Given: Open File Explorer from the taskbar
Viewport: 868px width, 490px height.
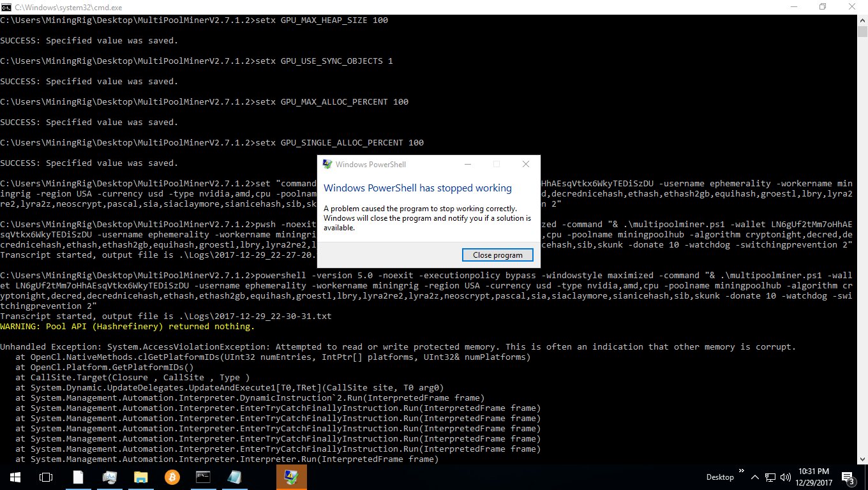Looking at the screenshot, I should 140,477.
